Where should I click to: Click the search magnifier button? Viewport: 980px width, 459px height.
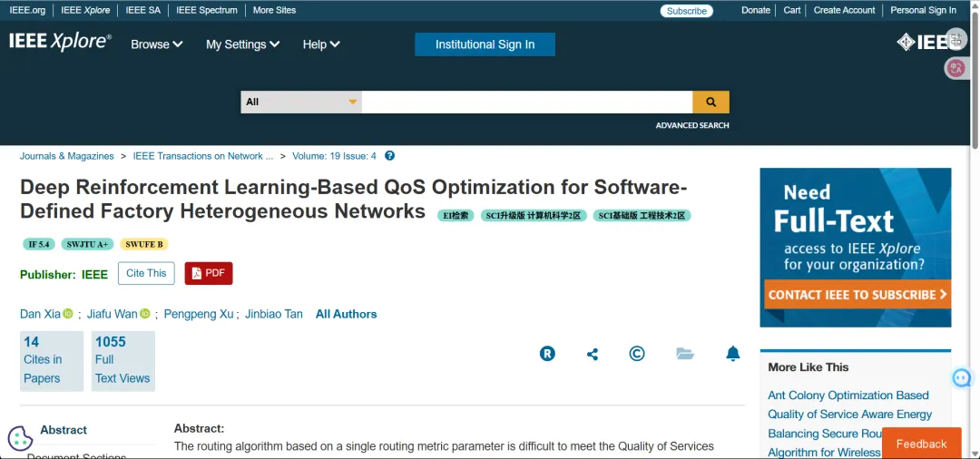pyautogui.click(x=710, y=102)
